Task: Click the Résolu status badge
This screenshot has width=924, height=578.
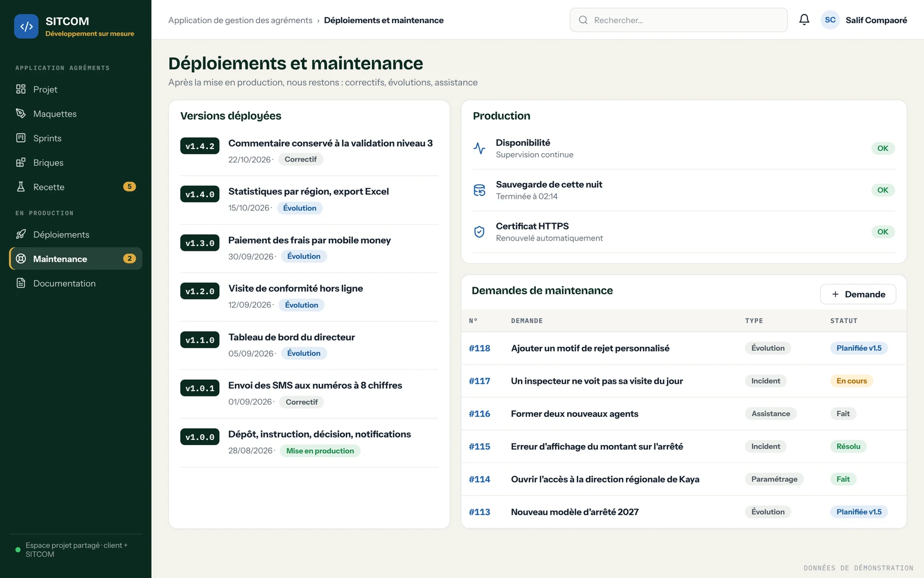Action: click(x=848, y=446)
